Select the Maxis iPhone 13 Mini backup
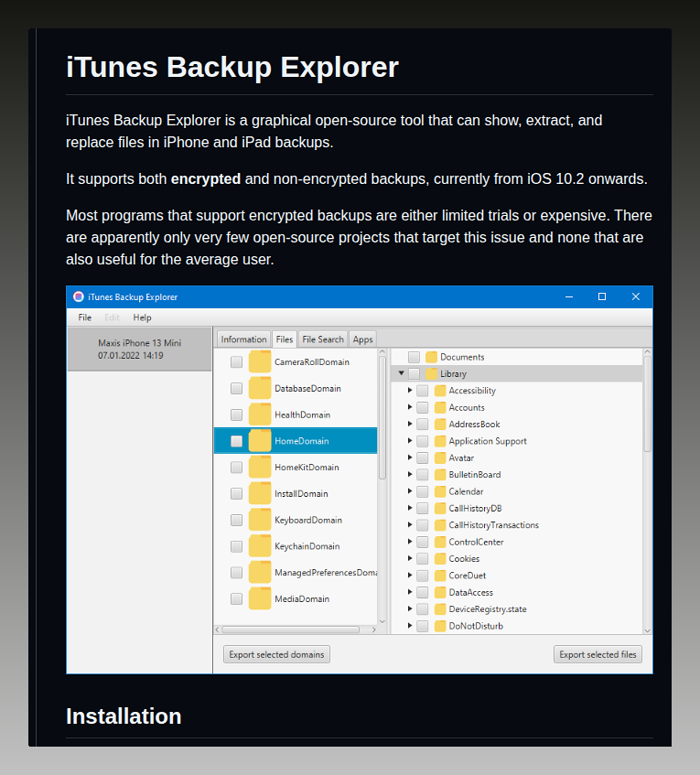The width and height of the screenshot is (700, 775). pos(139,349)
